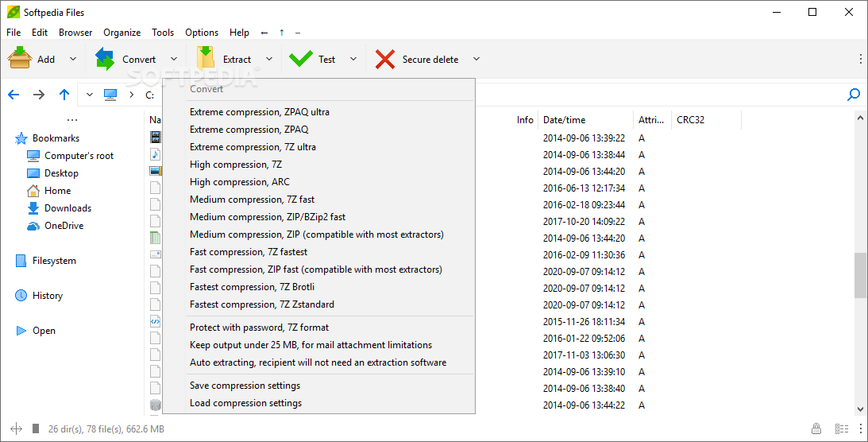Click the Open play icon in sidebar

21,331
